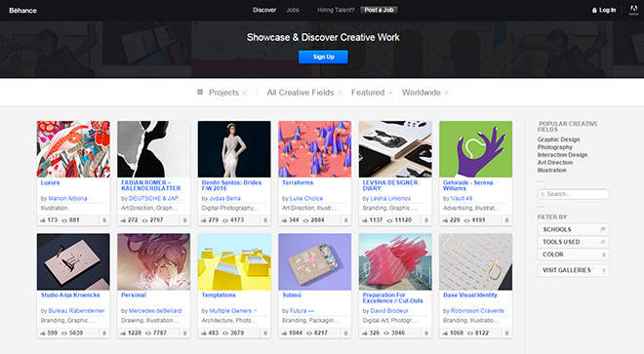The height and width of the screenshot is (354, 644).
Task: Open Bureau Rabensteiner author link
Action: (x=76, y=311)
